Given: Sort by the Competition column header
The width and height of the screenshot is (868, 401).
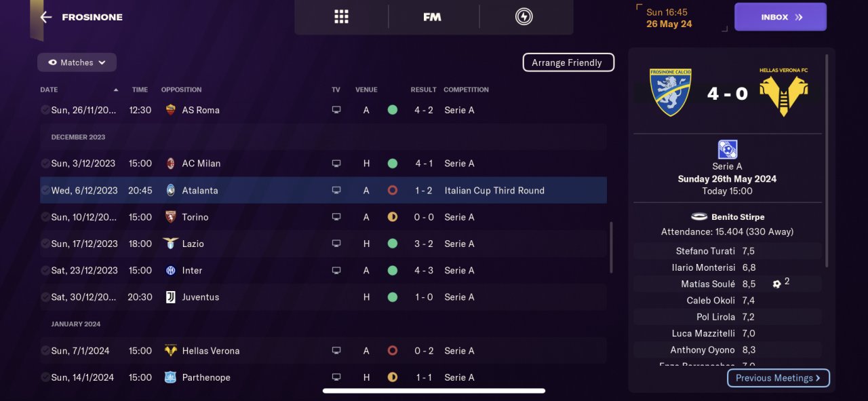Looking at the screenshot, I should (466, 90).
